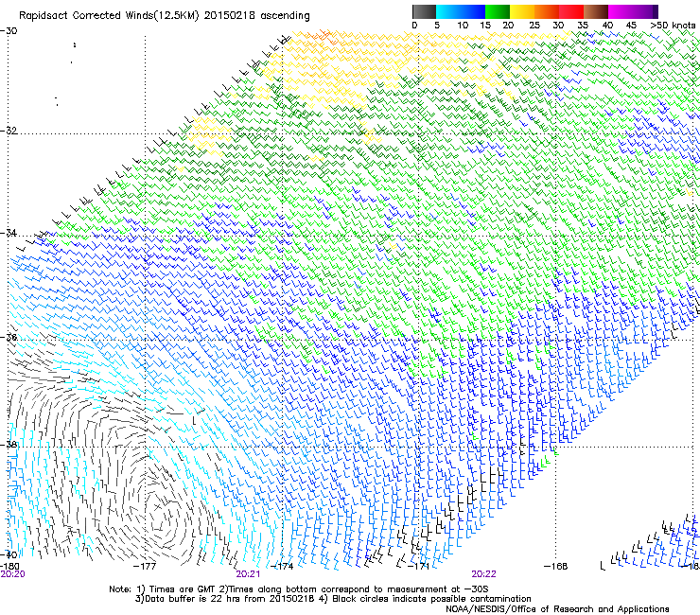The image size is (700, 615).
Task: Click the -34 latitude axis label
Action: 9,233
